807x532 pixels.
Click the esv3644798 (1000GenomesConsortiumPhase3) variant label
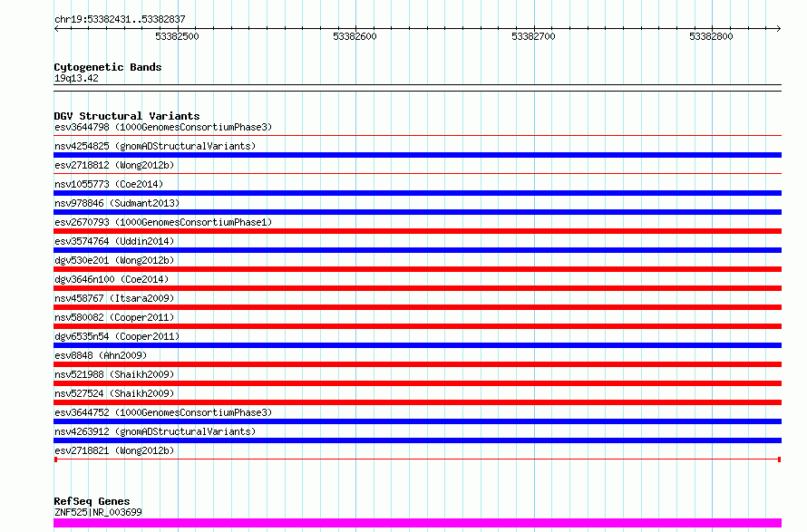click(163, 127)
